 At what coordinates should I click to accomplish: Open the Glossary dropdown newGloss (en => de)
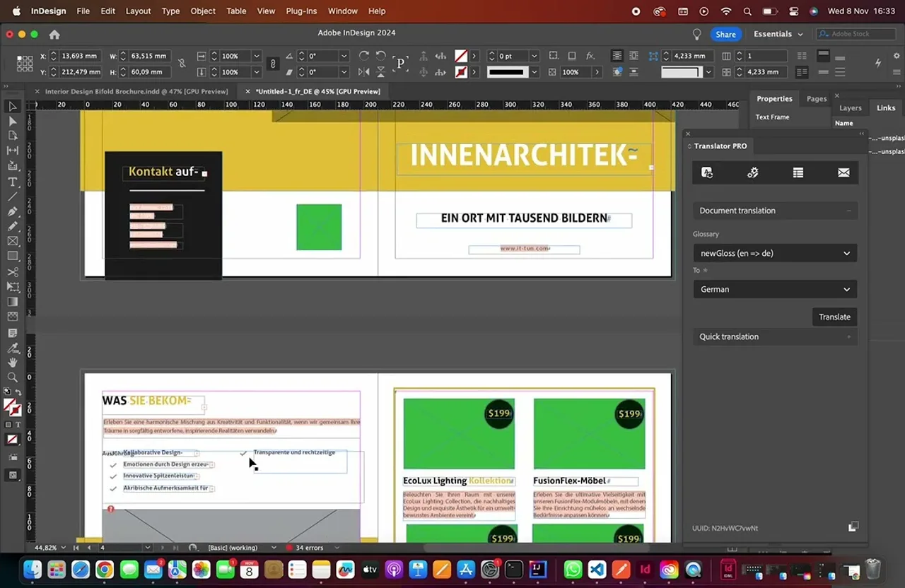coord(775,253)
